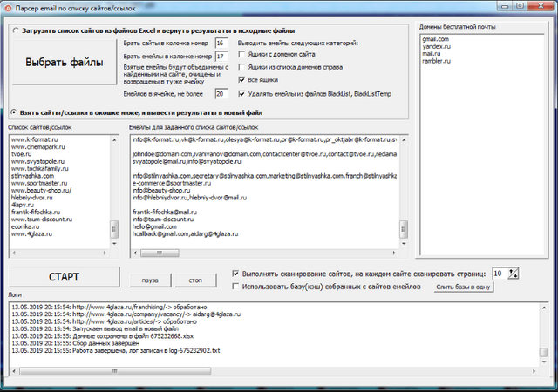Enable the Использовать базу(кэш) checkbox

click(x=237, y=286)
